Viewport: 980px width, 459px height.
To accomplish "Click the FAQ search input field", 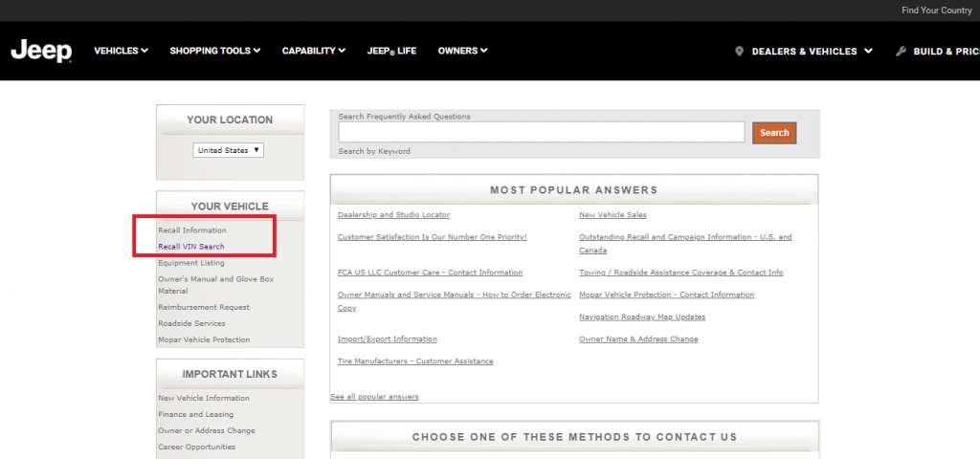I will tap(542, 132).
